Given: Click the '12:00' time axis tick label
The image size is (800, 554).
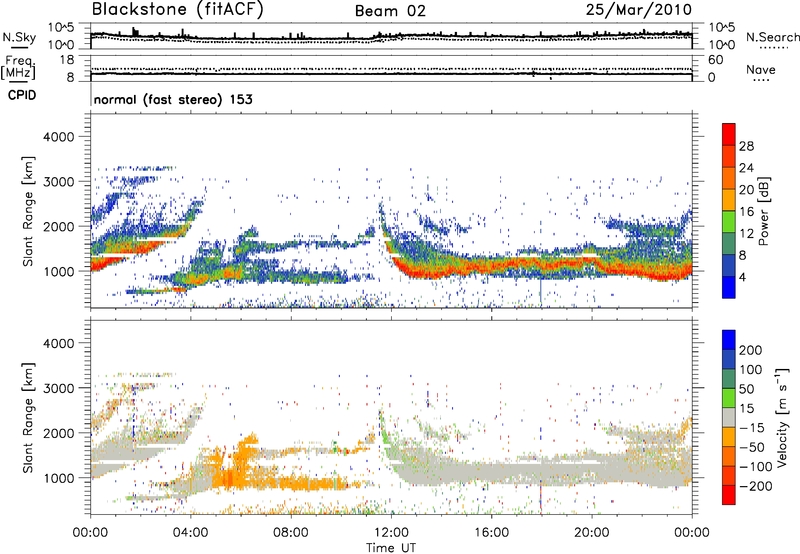Looking at the screenshot, I should [391, 533].
